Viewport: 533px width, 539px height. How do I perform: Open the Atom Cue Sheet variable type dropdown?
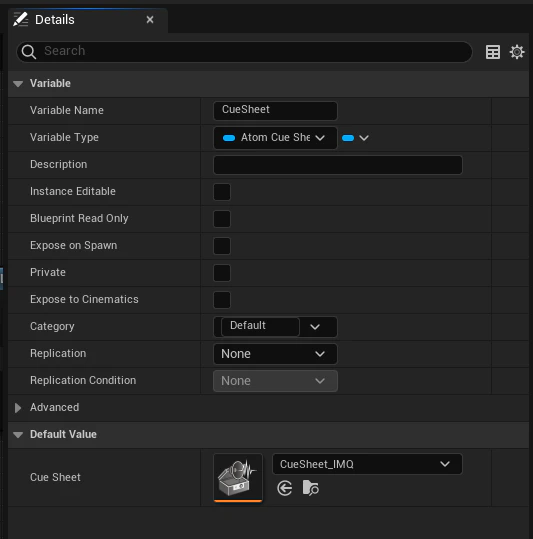pos(275,138)
